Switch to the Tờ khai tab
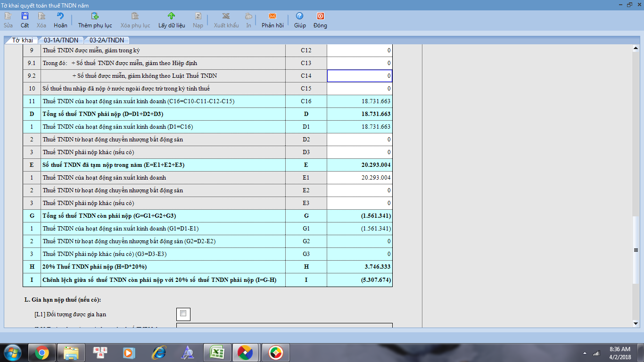Image resolution: width=644 pixels, height=362 pixels. point(22,40)
